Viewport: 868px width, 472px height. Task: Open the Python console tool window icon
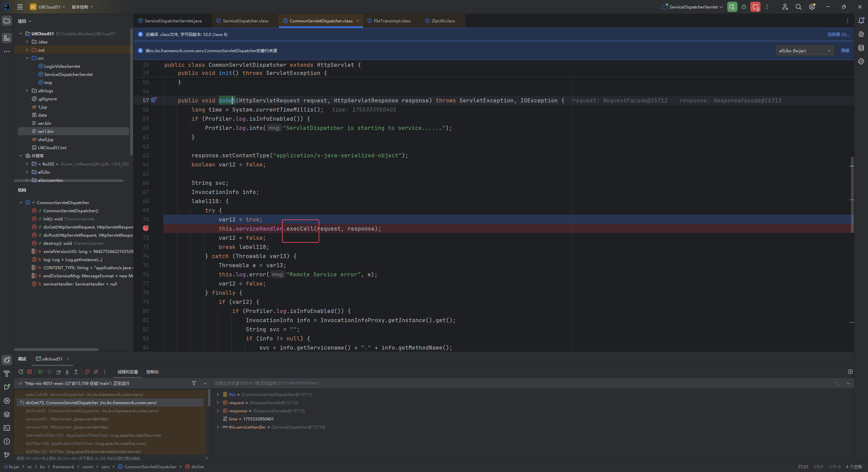pos(861,61)
